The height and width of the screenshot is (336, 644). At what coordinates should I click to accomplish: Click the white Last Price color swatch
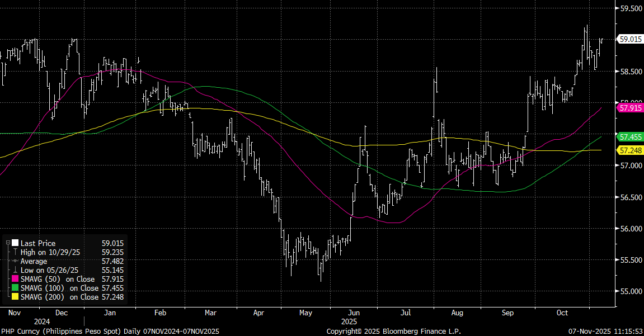point(15,244)
